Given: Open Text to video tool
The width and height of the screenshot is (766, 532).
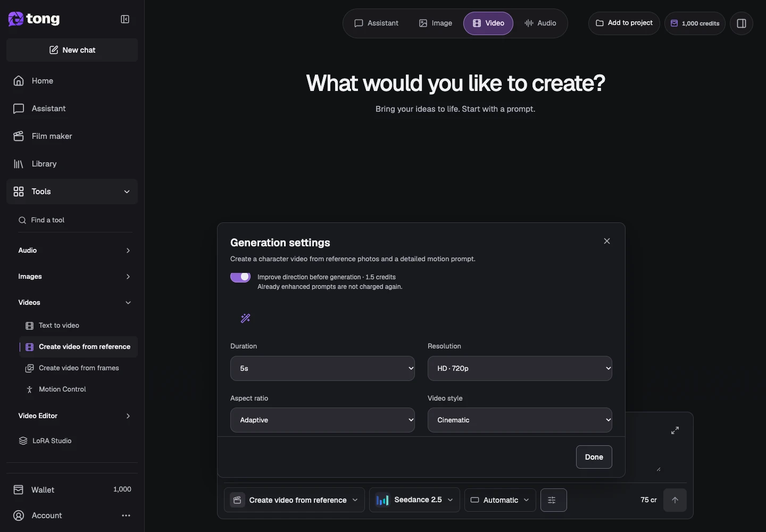Looking at the screenshot, I should tap(78, 326).
